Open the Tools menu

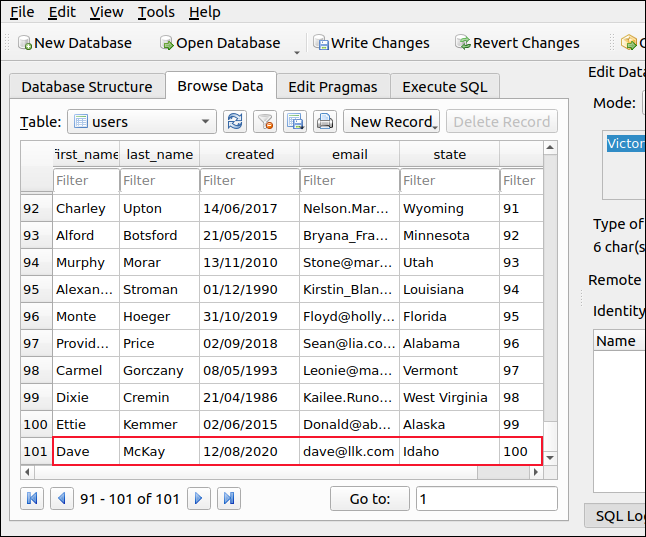[x=156, y=12]
